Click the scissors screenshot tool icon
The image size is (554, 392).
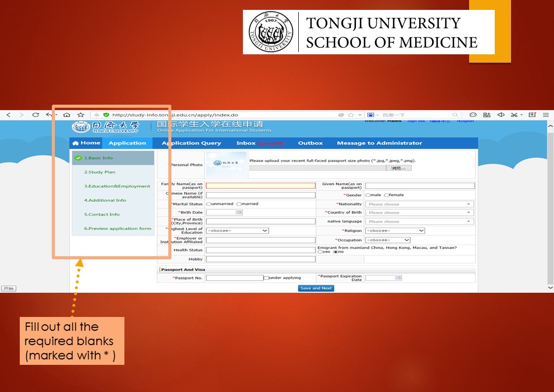pos(514,115)
